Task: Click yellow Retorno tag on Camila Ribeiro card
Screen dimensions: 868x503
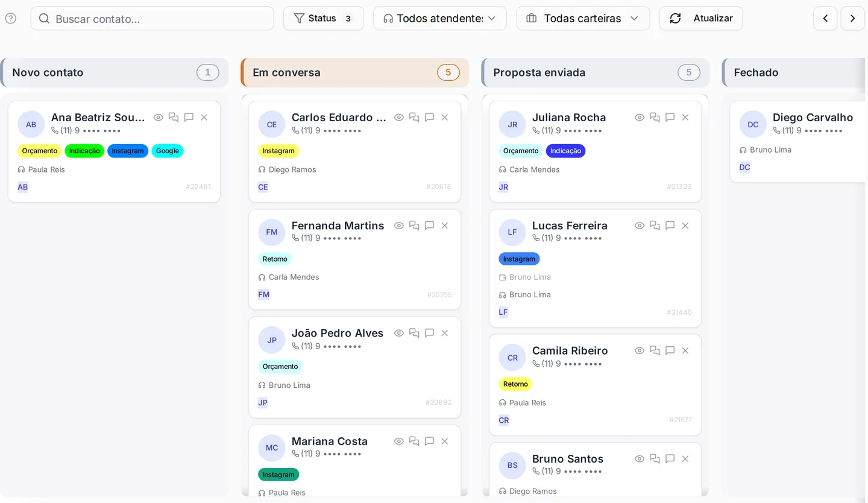Action: 515,384
